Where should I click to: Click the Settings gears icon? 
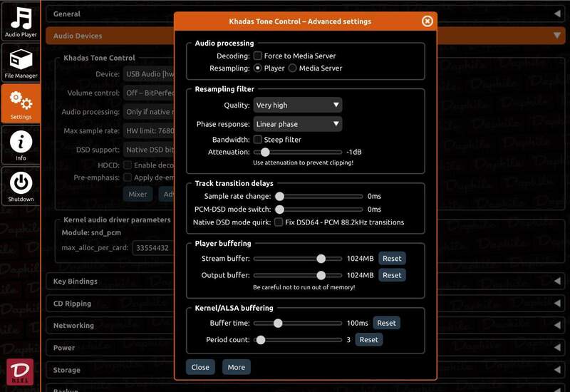(21, 103)
